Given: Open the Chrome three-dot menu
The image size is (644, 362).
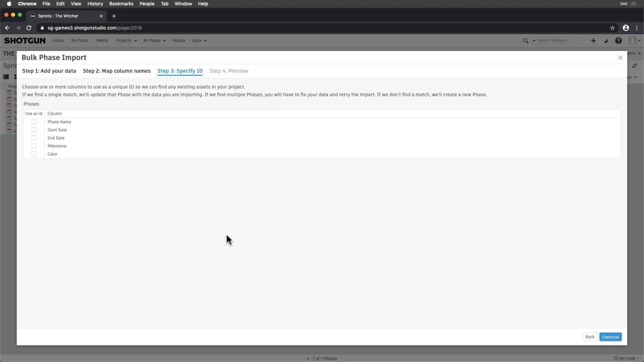Looking at the screenshot, I should 637,28.
